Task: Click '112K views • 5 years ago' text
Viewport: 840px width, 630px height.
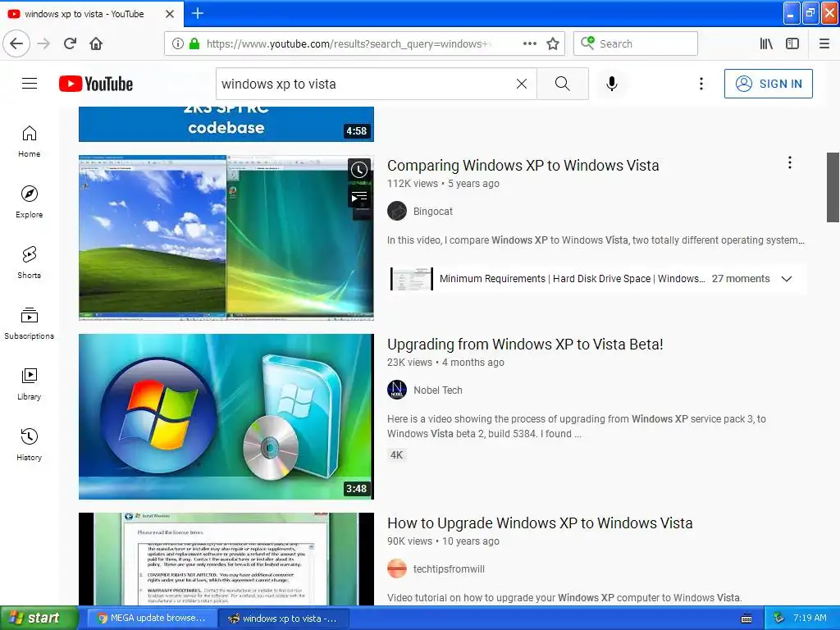Action: click(x=443, y=184)
